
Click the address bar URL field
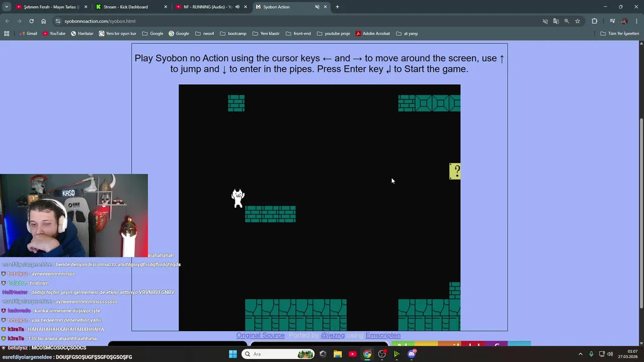(297, 21)
